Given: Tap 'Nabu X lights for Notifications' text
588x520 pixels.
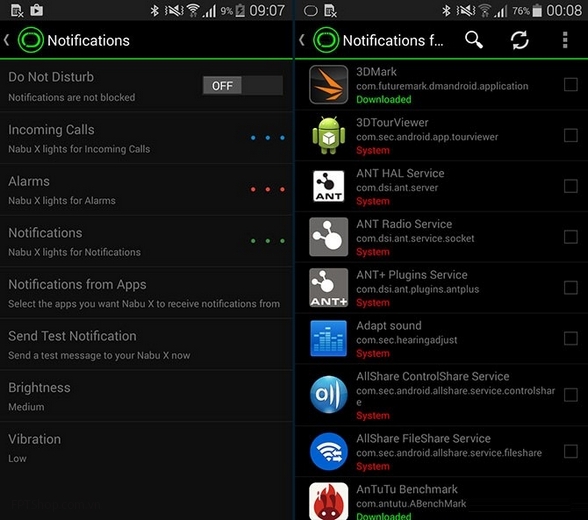Looking at the screenshot, I should point(75,252).
